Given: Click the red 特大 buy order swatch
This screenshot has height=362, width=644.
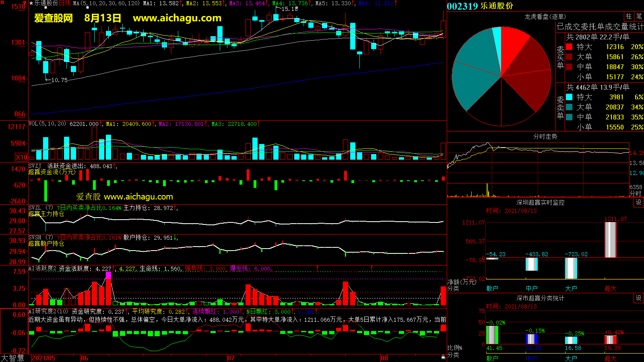Looking at the screenshot, I should coord(569,47).
